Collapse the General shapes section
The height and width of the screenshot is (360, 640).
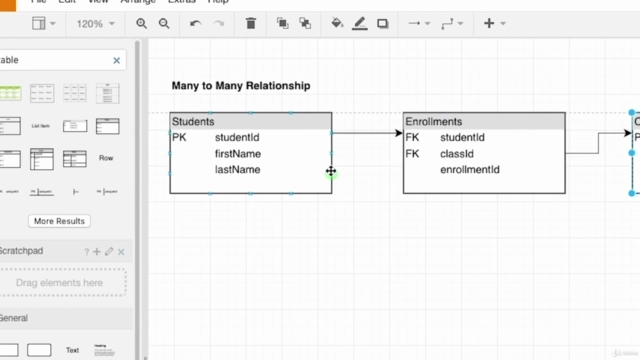point(14,318)
